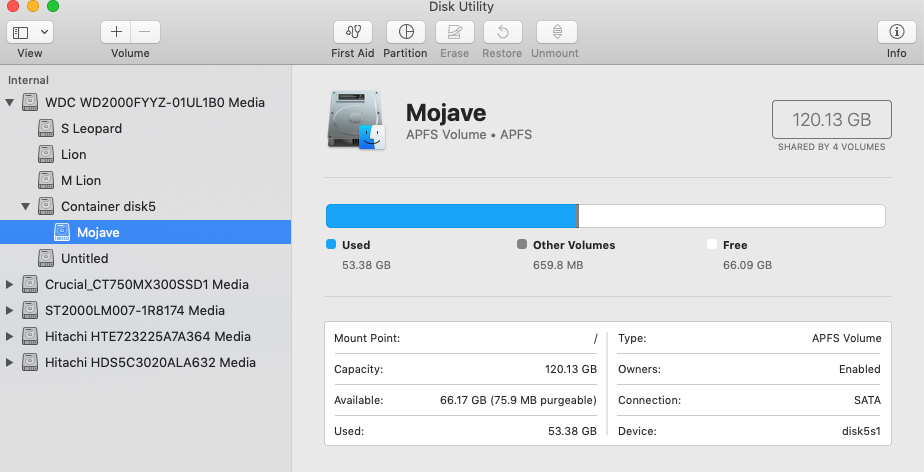Click the Capacity 120.13 GB table value
This screenshot has height=472, width=924.
570,369
